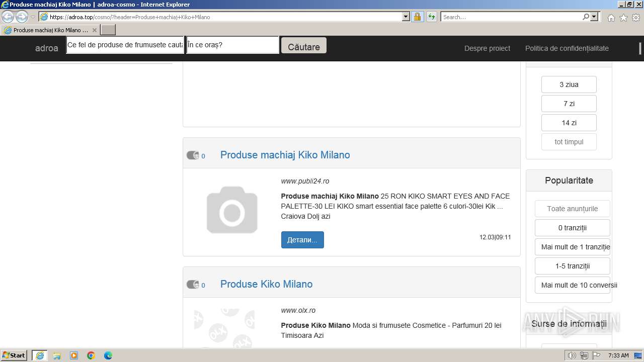
Task: Click the adroa site logo
Action: [x=47, y=48]
